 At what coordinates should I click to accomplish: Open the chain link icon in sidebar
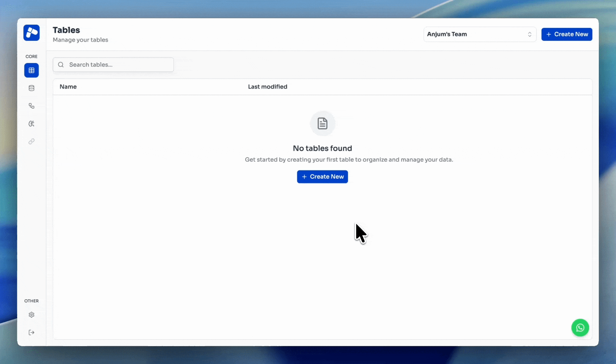31,142
